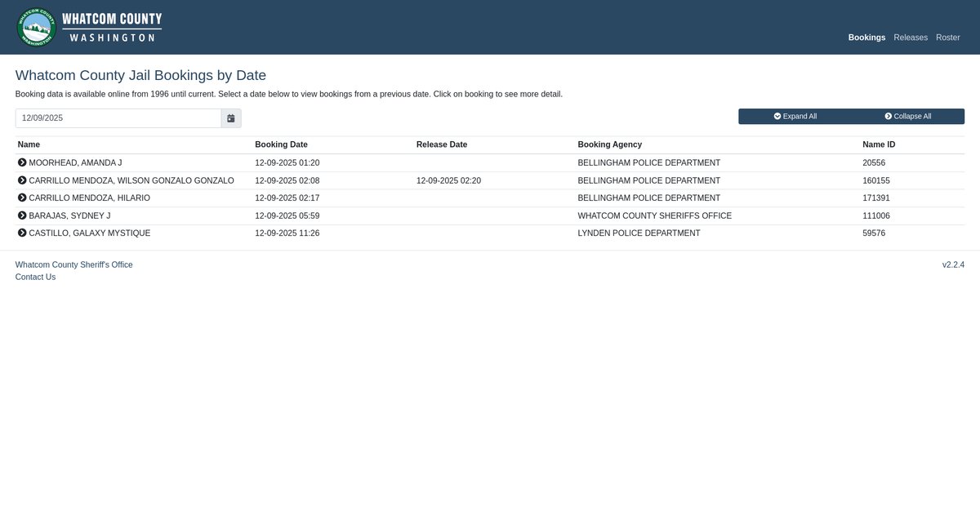
Task: Switch to the Roster nav tab
Action: click(948, 38)
